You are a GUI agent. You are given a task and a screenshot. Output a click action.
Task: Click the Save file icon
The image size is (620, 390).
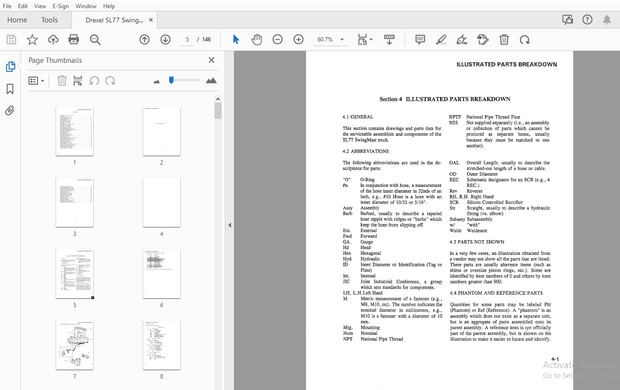11,40
